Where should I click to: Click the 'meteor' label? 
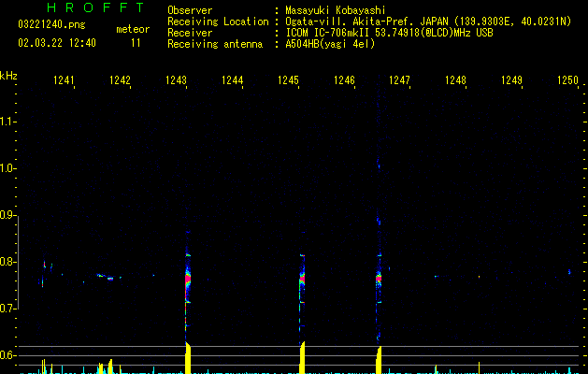click(x=133, y=29)
